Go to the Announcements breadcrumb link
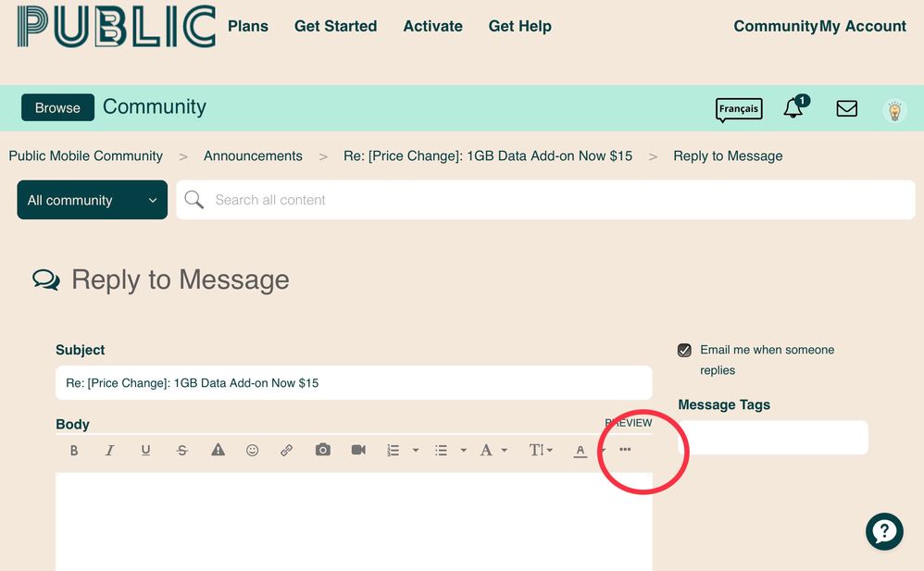 point(253,155)
